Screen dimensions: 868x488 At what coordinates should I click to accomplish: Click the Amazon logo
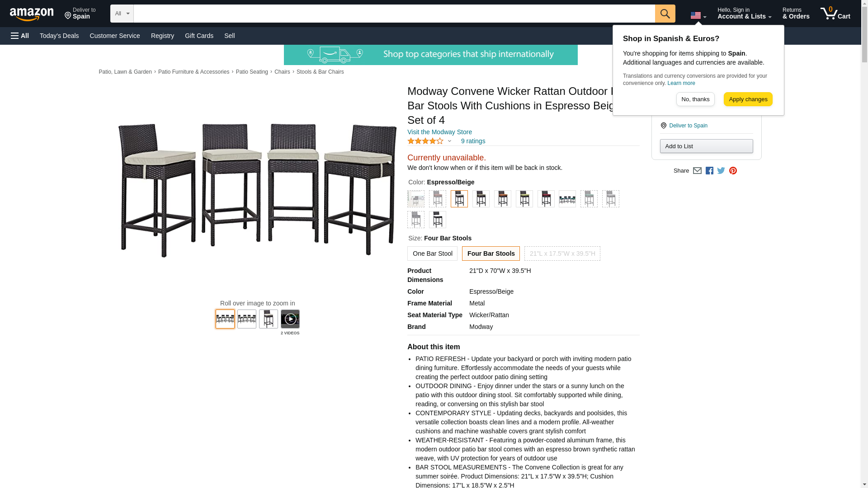tap(32, 14)
